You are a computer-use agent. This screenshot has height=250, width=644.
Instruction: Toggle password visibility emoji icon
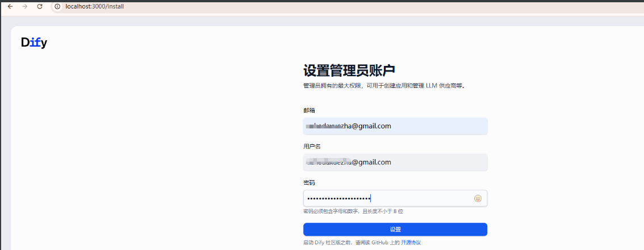point(478,199)
